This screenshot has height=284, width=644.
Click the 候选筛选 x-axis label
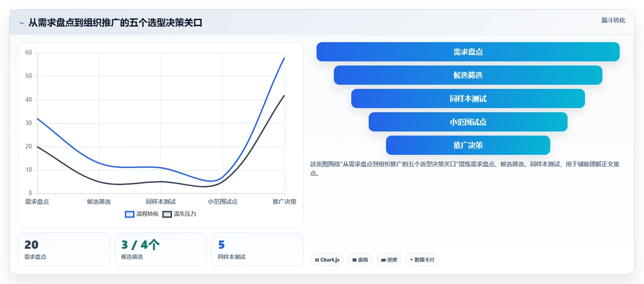click(99, 202)
